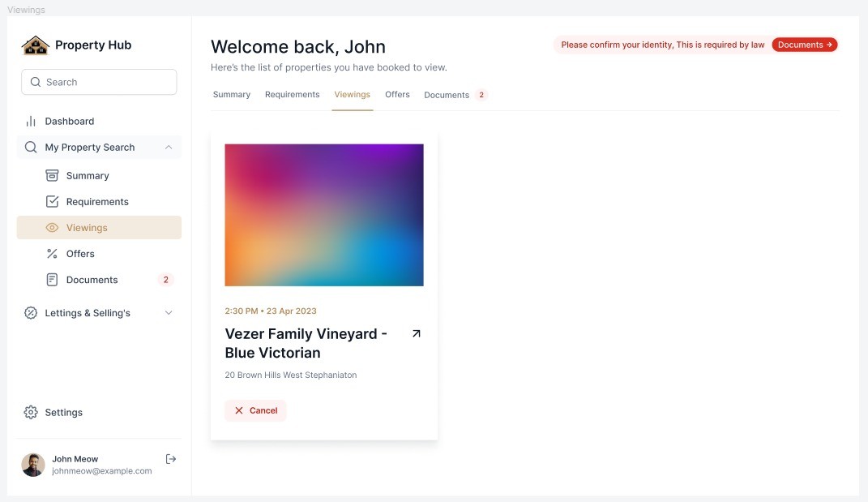This screenshot has height=502, width=868.
Task: Collapse the My Property Search section chevron
Action: [x=169, y=148]
